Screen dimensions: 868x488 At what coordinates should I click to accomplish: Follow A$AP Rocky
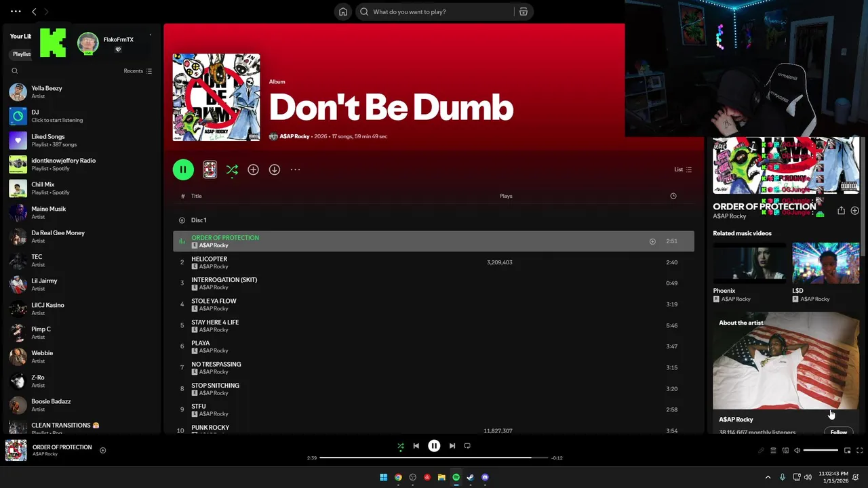click(x=839, y=432)
